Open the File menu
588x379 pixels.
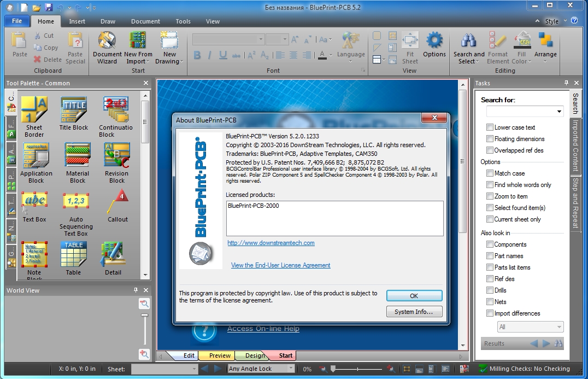[x=17, y=21]
